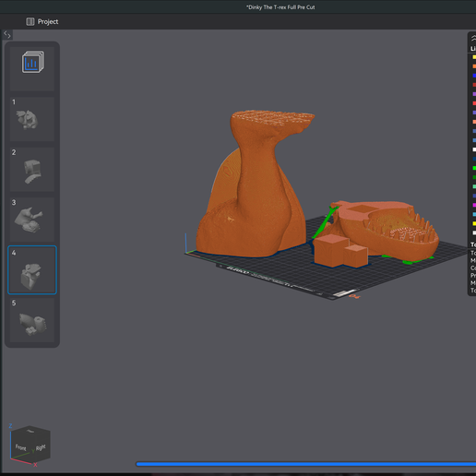Toggle the bright green support swatch

coord(474,168)
